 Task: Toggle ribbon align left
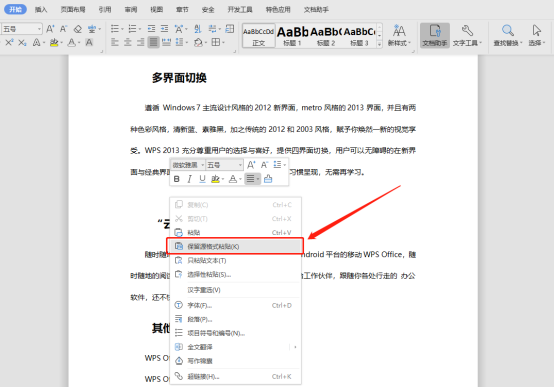pyautogui.click(x=114, y=42)
